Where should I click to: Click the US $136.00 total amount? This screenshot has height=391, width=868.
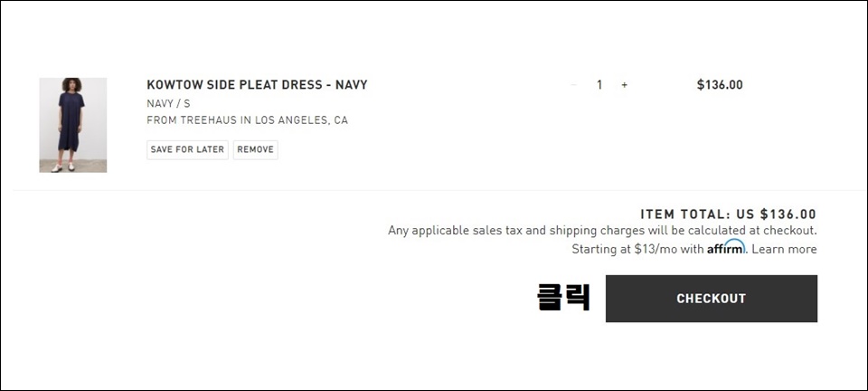pos(776,215)
